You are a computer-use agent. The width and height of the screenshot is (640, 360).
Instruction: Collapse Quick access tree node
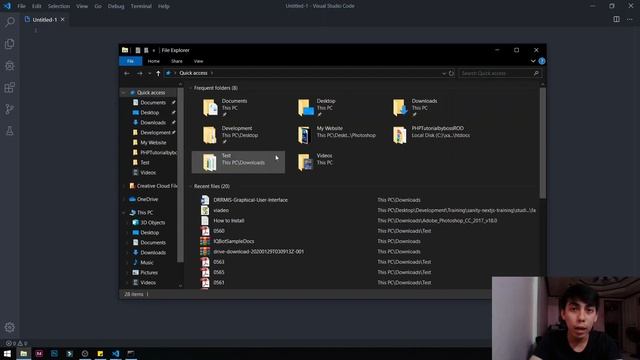point(124,93)
